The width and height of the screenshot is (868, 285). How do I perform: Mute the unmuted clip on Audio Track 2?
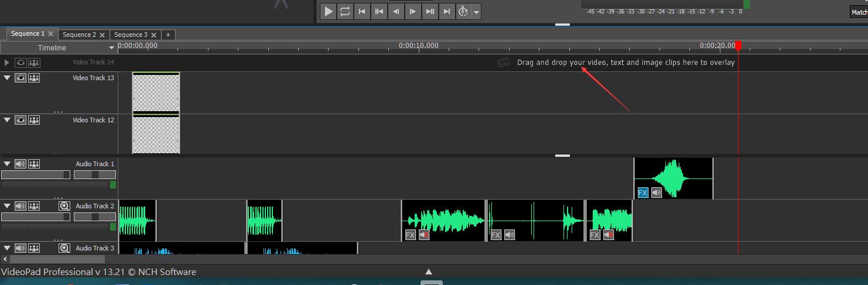[x=510, y=235]
